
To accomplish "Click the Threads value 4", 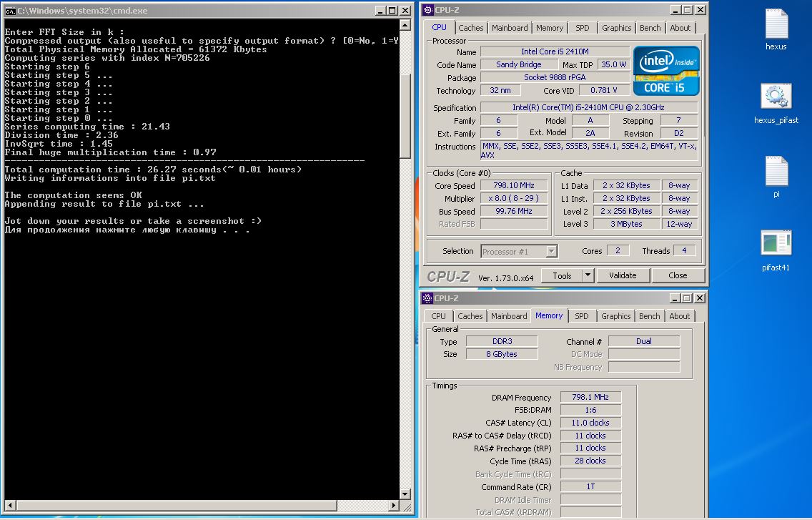I will tap(683, 250).
